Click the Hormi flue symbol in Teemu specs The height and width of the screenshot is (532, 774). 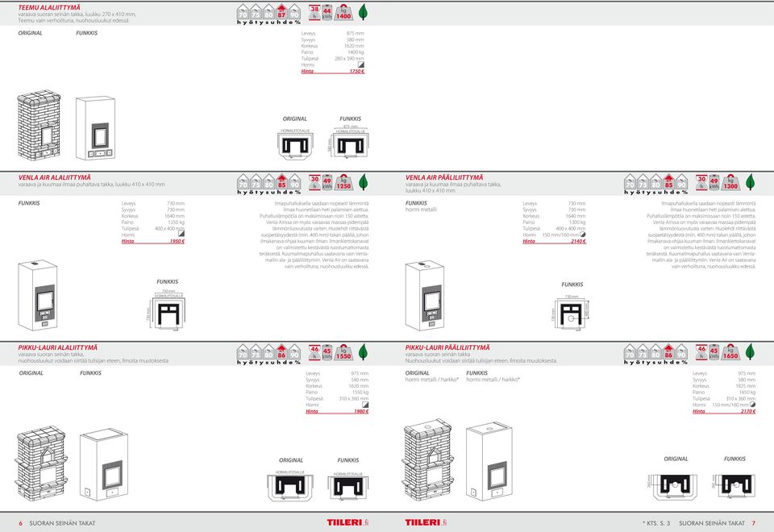coord(361,64)
